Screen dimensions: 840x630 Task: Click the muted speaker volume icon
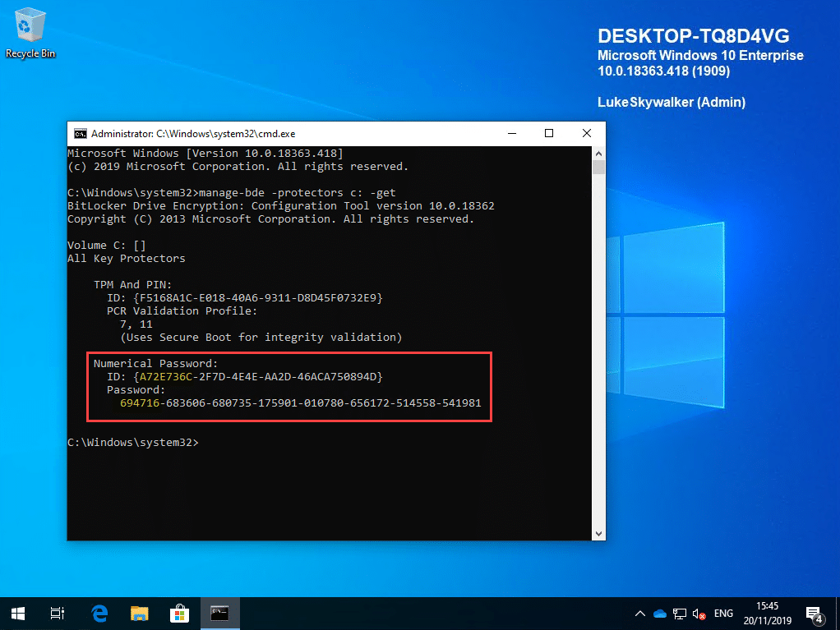(699, 614)
